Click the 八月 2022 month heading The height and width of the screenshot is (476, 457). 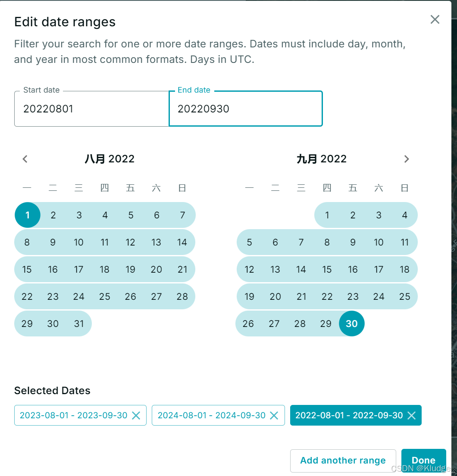(110, 159)
